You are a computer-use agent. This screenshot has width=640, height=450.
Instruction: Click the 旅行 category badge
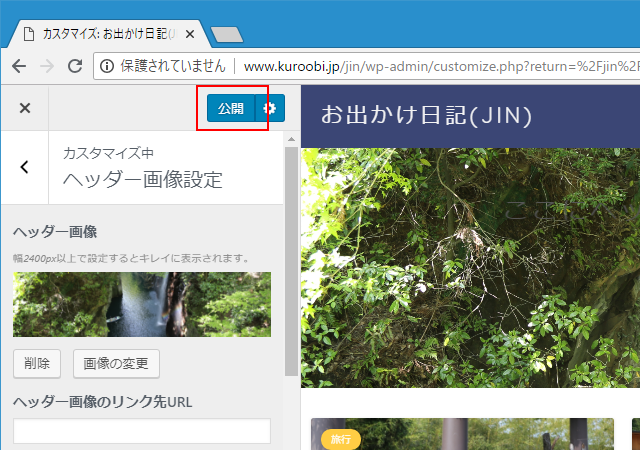pos(341,439)
